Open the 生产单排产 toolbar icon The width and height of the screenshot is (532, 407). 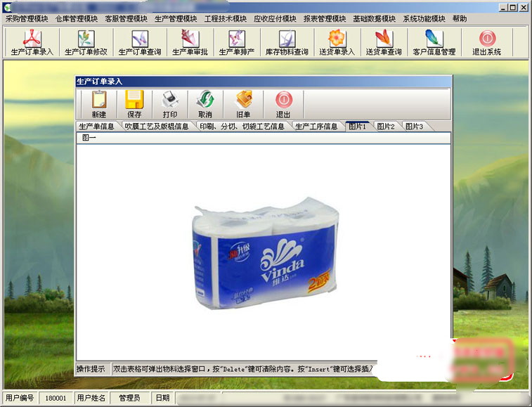pyautogui.click(x=237, y=42)
